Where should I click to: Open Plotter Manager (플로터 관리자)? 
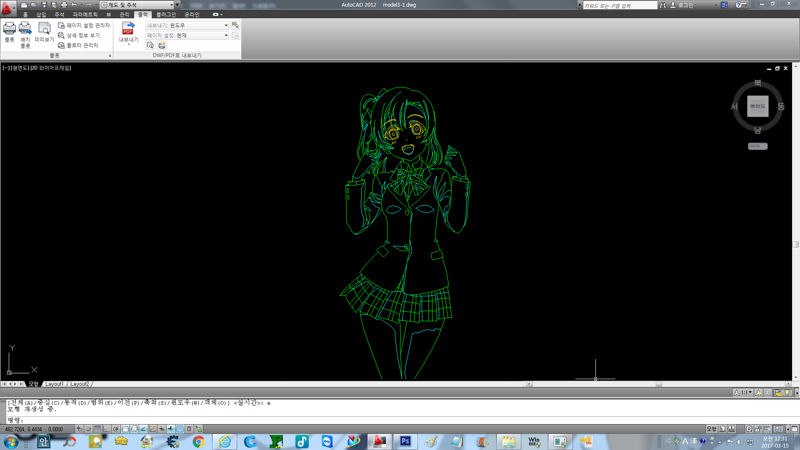point(78,45)
